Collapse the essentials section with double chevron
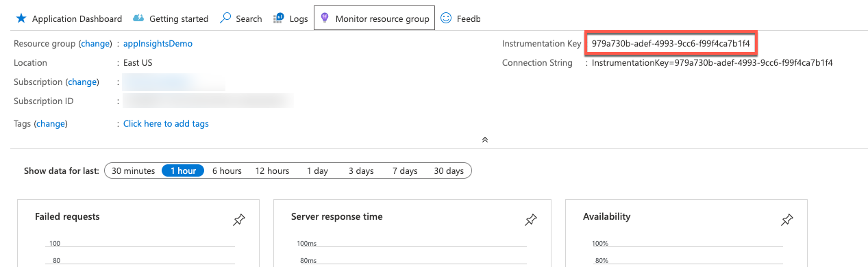The width and height of the screenshot is (868, 267). coord(485,140)
